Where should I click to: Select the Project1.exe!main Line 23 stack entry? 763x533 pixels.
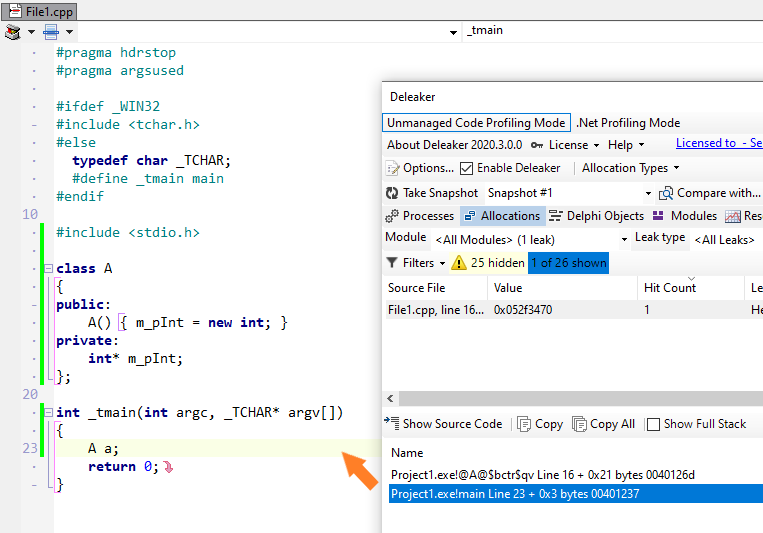[576, 494]
